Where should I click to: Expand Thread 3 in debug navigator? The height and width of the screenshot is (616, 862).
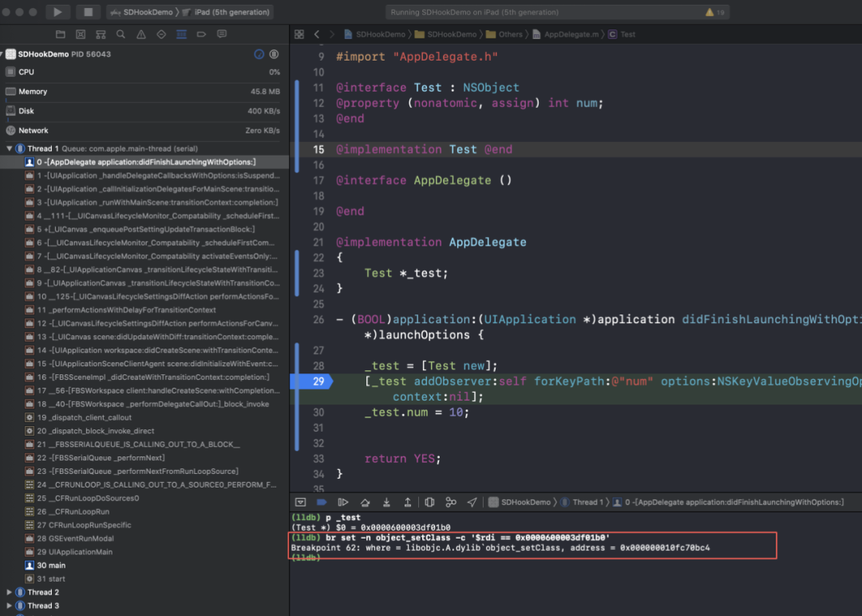point(10,606)
